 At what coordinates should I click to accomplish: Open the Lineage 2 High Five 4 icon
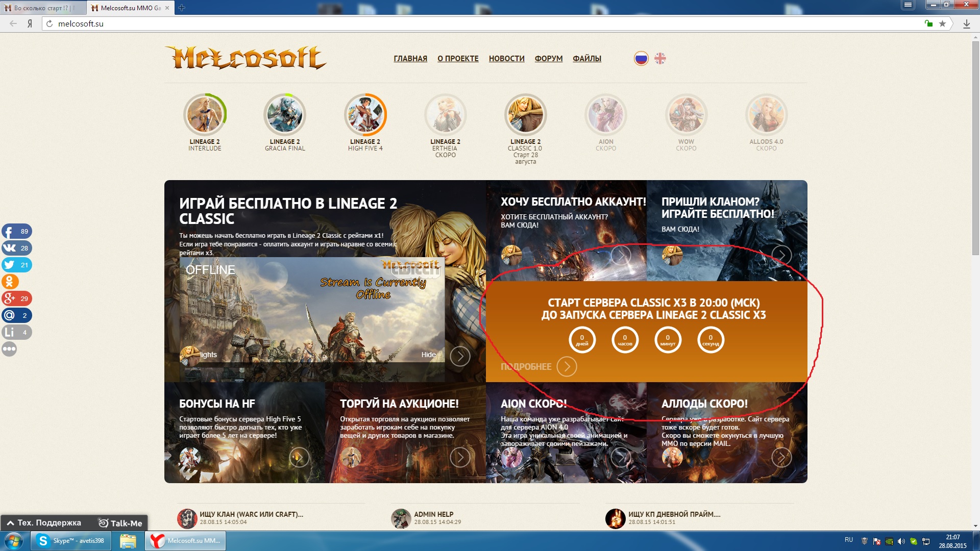(x=365, y=115)
